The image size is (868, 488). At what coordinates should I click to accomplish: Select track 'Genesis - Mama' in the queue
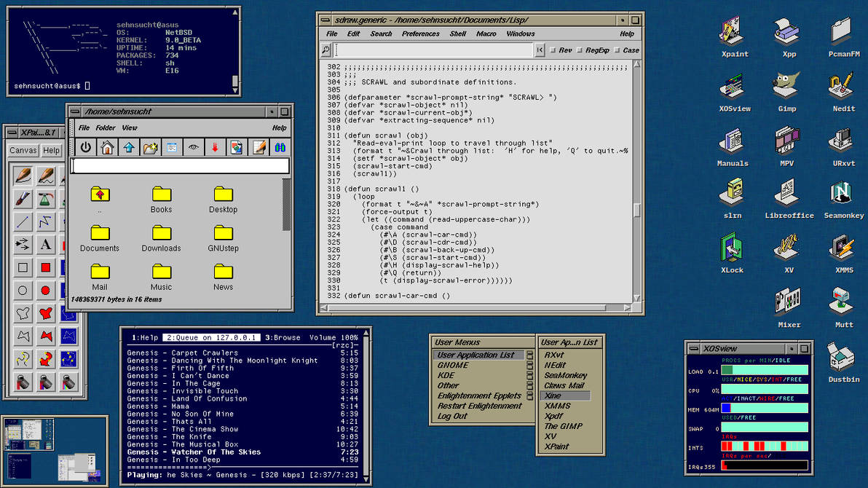(x=242, y=406)
